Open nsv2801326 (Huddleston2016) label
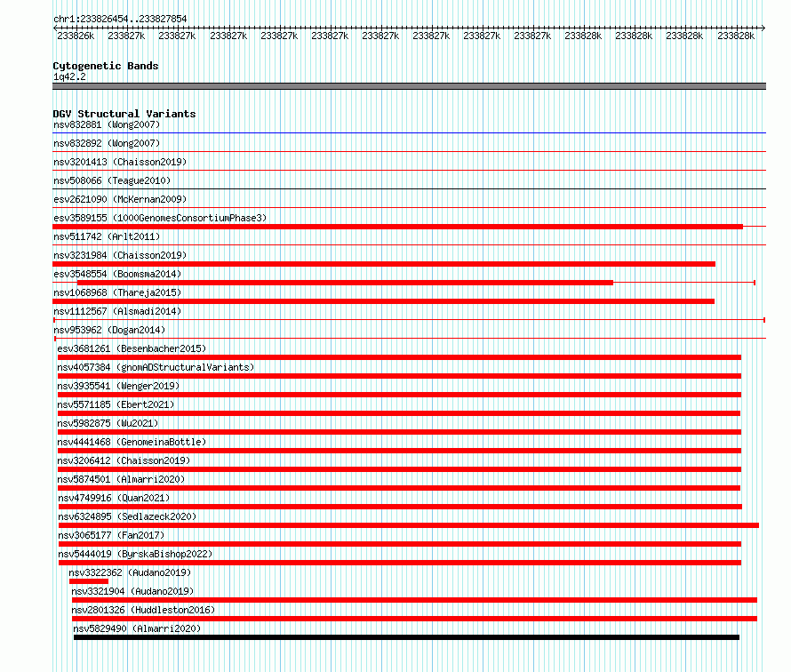Screen dimensions: 791x672 [x=143, y=610]
